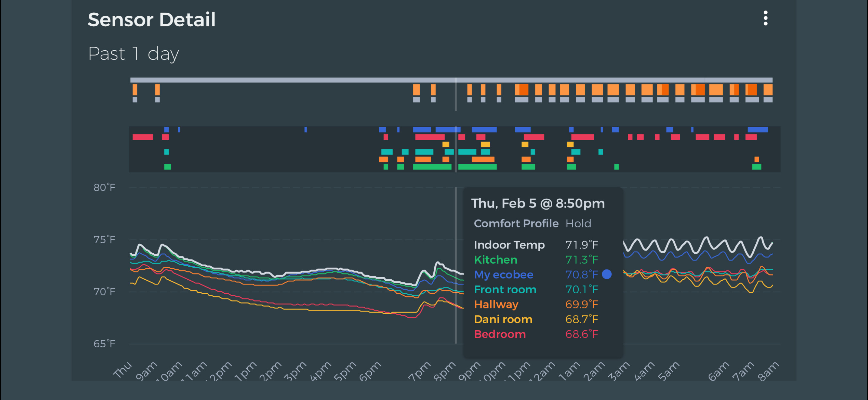
Task: Select the My ecobee sensor entry
Action: 503,275
